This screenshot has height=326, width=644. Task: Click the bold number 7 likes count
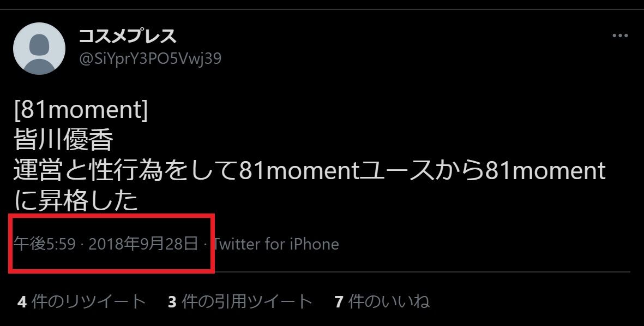[x=339, y=302]
